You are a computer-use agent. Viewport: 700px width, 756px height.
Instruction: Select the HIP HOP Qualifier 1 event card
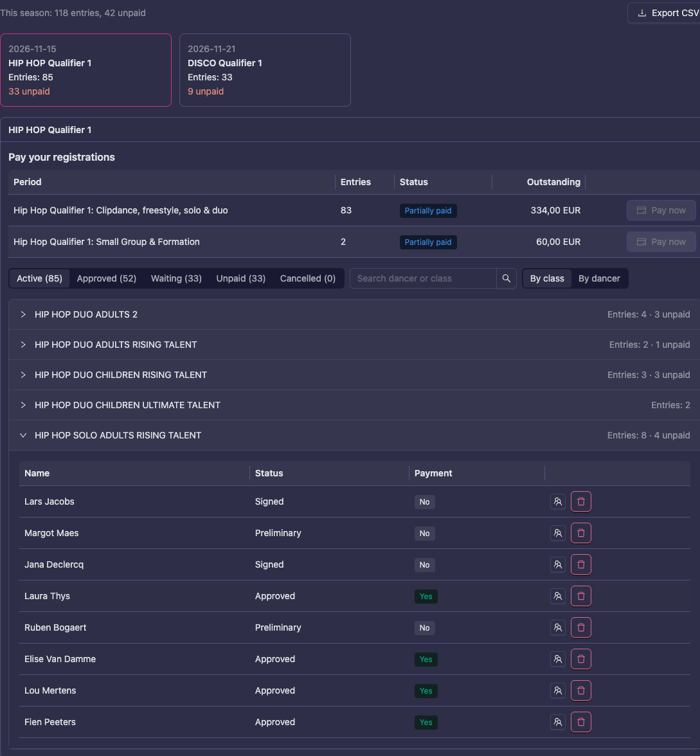(x=86, y=70)
